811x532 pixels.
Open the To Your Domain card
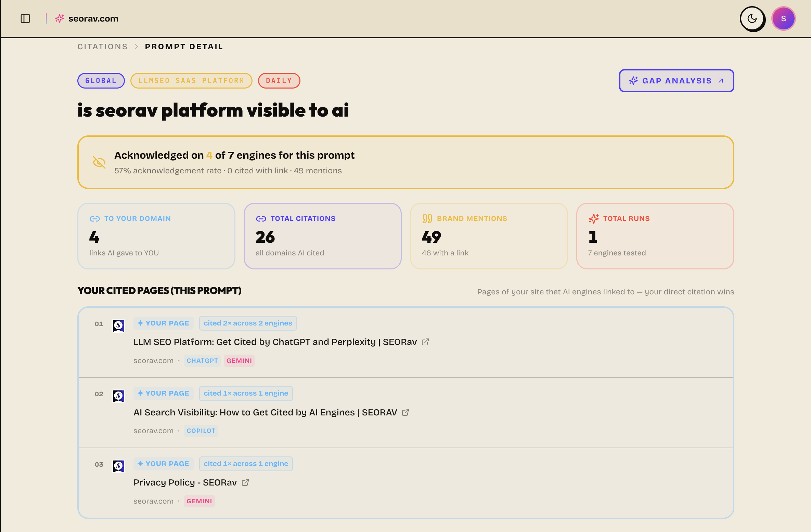(x=156, y=236)
